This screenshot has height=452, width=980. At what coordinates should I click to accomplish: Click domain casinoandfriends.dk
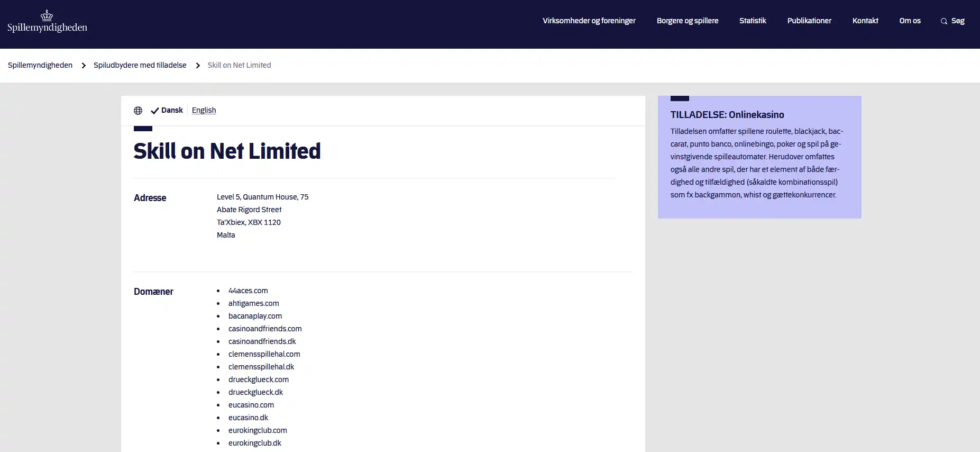click(262, 341)
